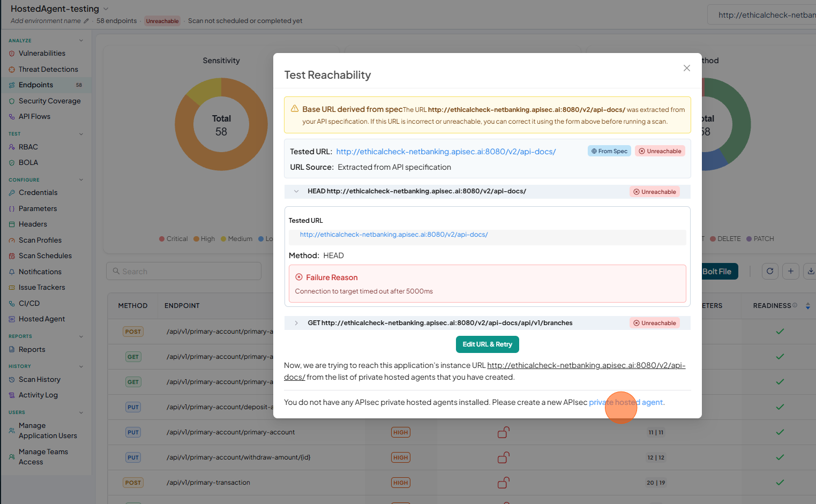Click the BOLA icon in sidebar

[12, 163]
